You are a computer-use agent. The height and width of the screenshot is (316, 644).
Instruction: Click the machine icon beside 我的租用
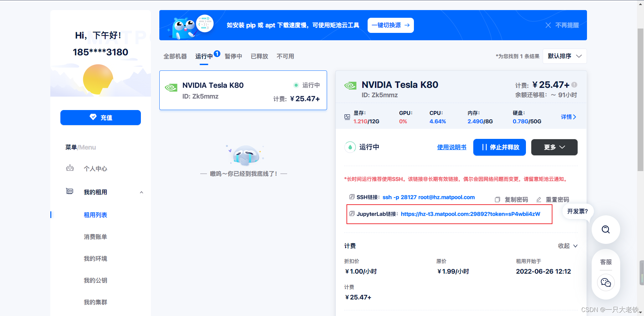(x=70, y=191)
